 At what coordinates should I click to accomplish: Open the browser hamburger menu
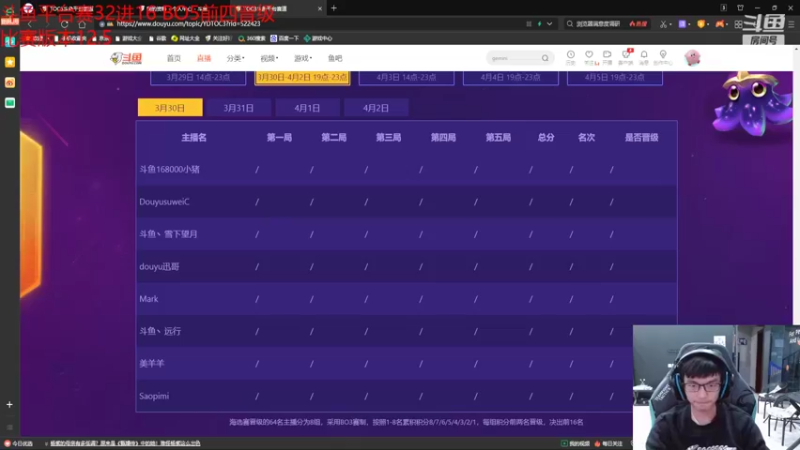click(791, 24)
